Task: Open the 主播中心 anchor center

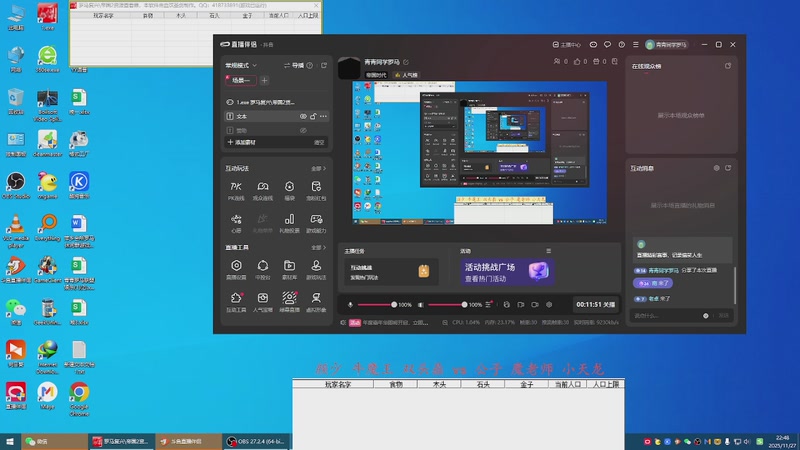Action: coord(567,45)
